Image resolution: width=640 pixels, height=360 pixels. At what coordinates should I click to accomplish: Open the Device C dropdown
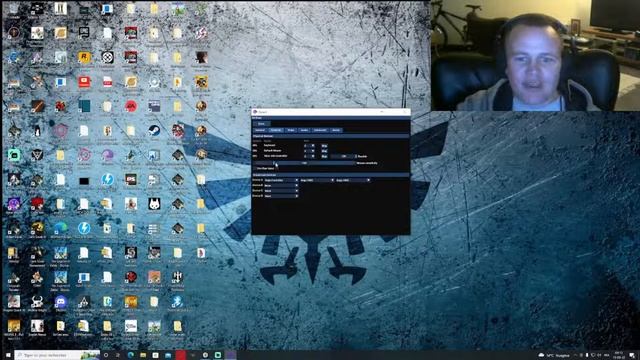(281, 191)
